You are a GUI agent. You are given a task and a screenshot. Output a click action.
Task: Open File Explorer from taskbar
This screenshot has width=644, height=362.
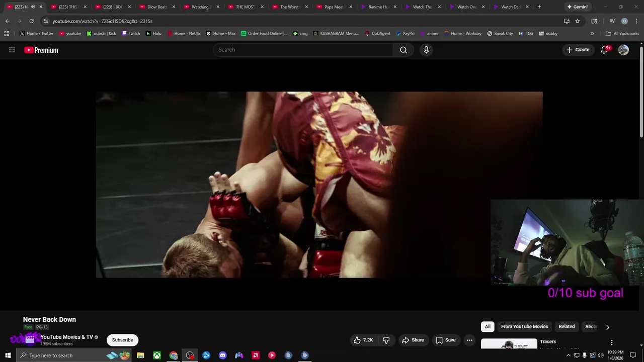pos(140,355)
